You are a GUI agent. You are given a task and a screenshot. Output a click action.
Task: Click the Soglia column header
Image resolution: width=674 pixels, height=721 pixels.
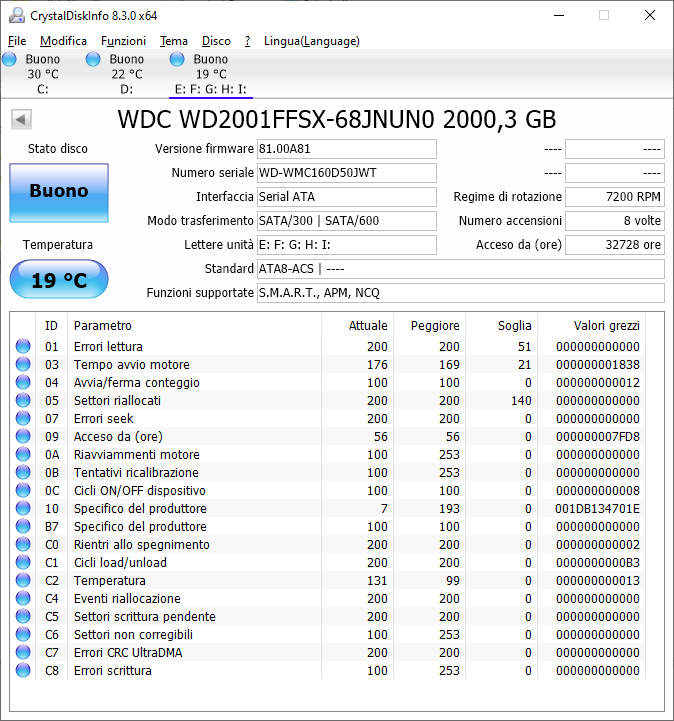point(502,326)
